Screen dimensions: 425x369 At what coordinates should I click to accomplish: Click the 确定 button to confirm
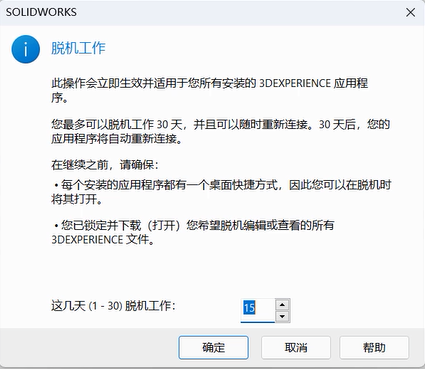click(x=213, y=347)
